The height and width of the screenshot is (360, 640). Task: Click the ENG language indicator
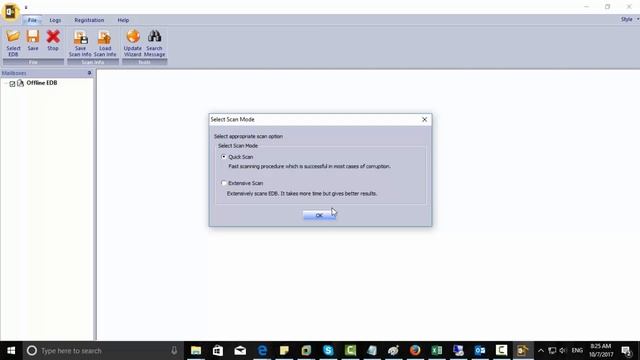[577, 351]
